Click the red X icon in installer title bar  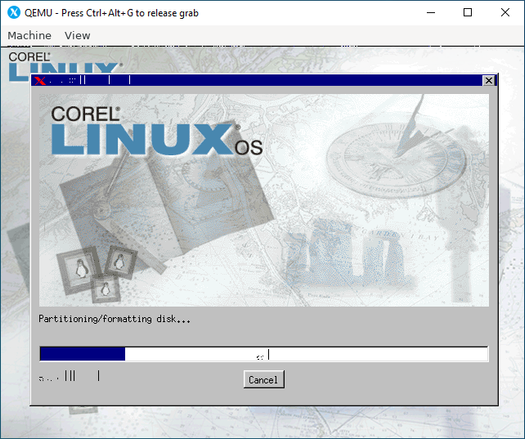pos(40,81)
